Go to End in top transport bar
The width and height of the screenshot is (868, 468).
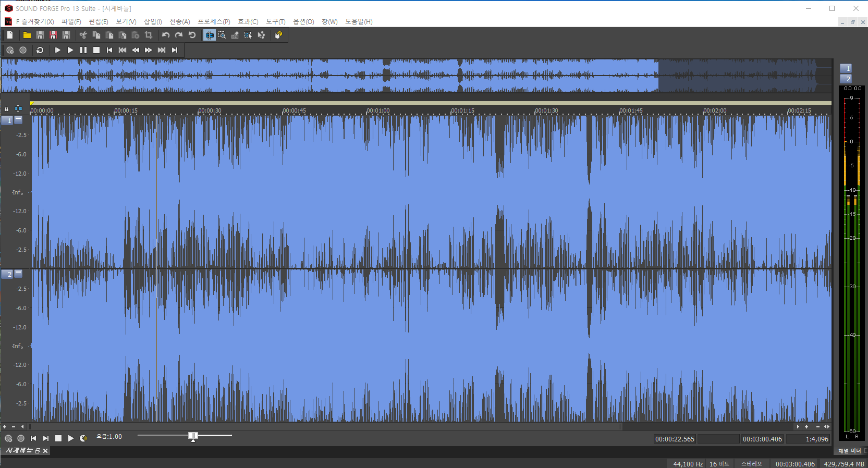tap(175, 50)
